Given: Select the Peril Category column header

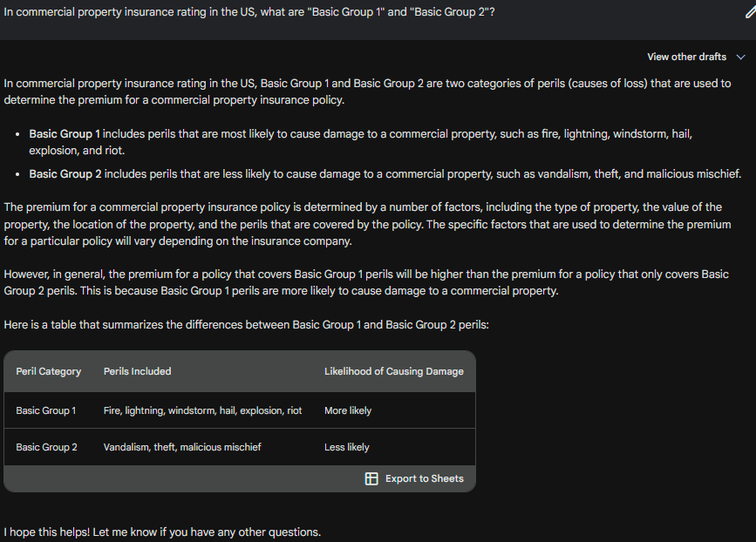Looking at the screenshot, I should (x=48, y=371).
